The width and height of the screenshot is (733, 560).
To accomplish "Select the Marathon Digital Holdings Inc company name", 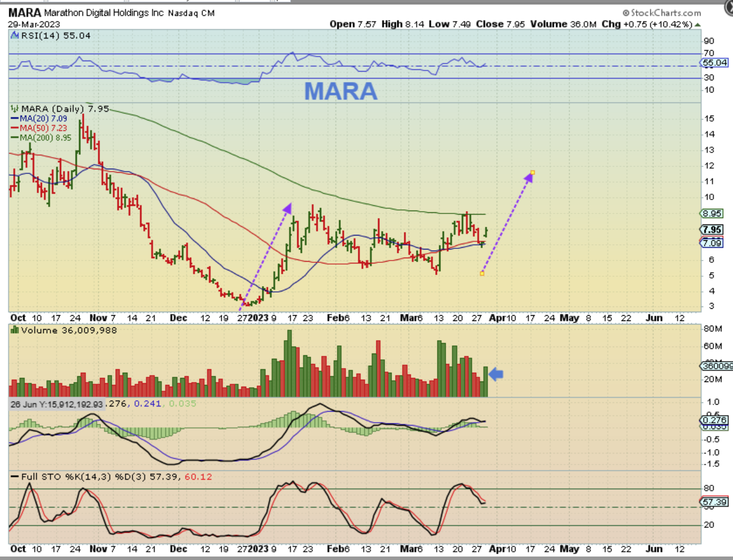I will pyautogui.click(x=104, y=13).
